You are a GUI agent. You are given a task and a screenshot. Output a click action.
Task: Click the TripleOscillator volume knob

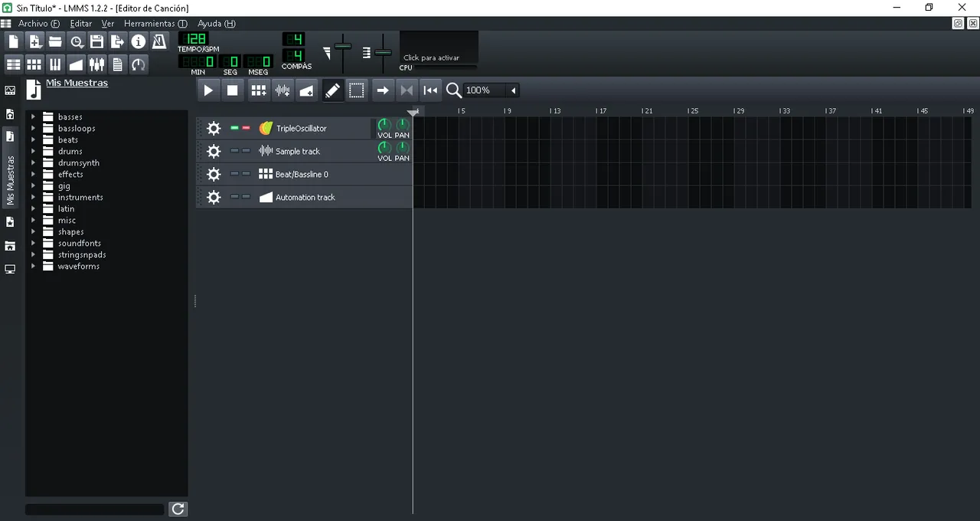384,125
